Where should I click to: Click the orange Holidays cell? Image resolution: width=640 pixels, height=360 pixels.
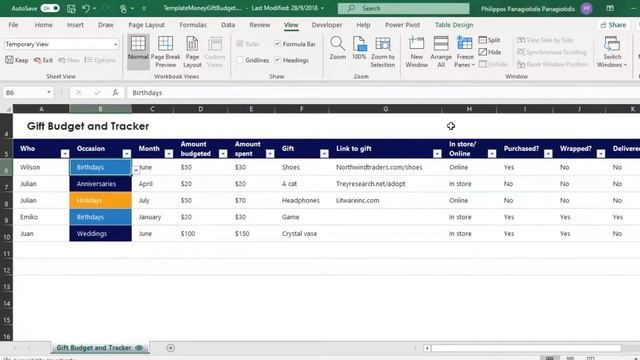pos(100,200)
